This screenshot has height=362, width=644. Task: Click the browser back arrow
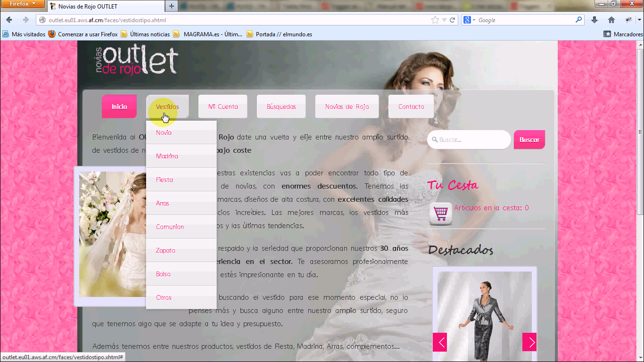click(x=9, y=20)
